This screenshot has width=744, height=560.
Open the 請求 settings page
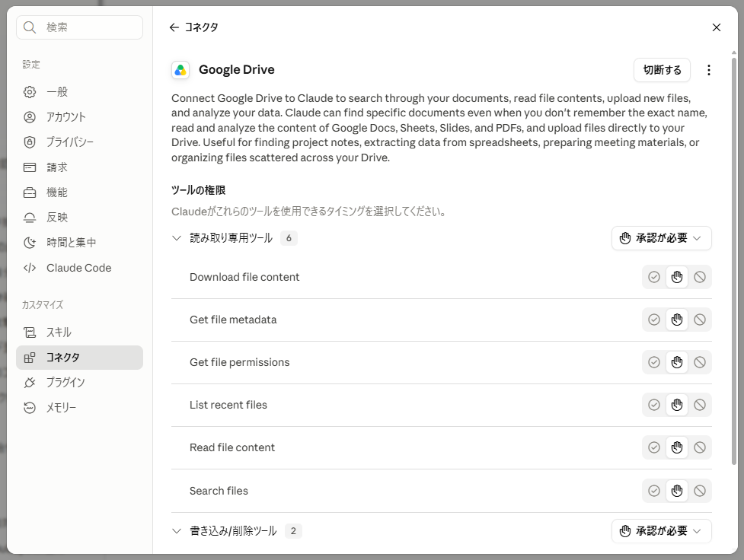tap(79, 167)
